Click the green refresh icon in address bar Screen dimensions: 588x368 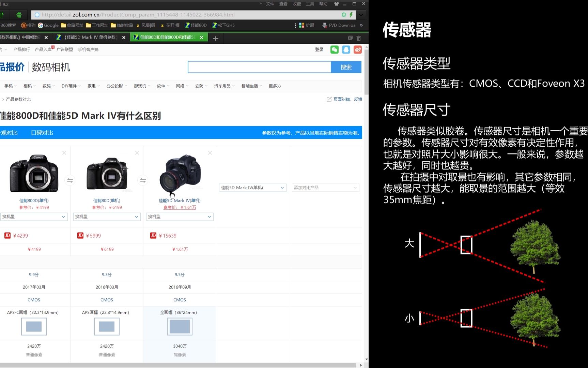(344, 15)
